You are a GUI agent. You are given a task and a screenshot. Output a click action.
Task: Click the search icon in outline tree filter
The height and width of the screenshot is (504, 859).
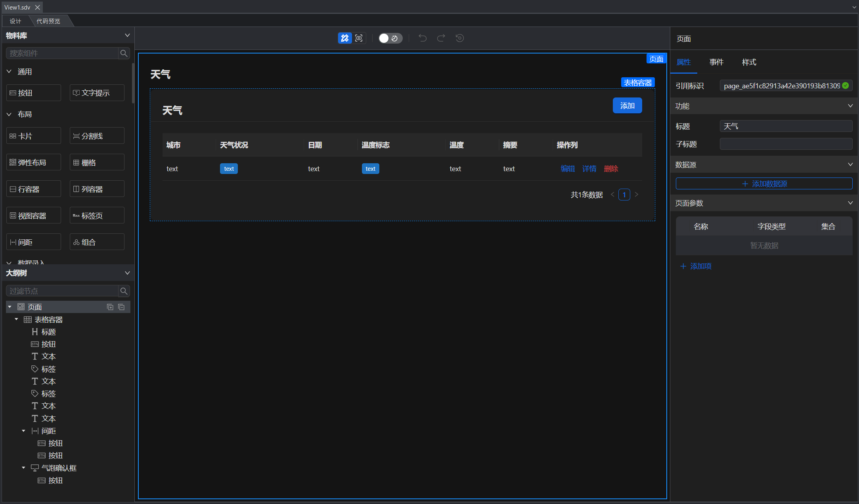click(x=124, y=291)
